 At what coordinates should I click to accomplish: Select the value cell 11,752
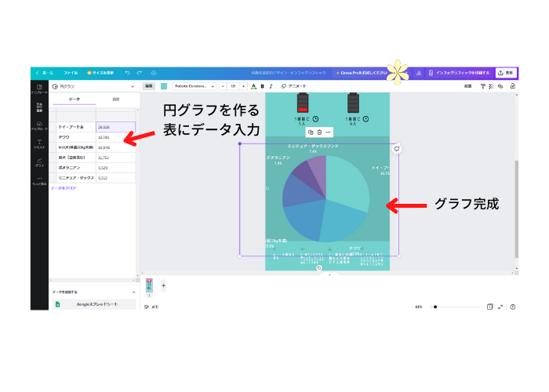(115, 158)
